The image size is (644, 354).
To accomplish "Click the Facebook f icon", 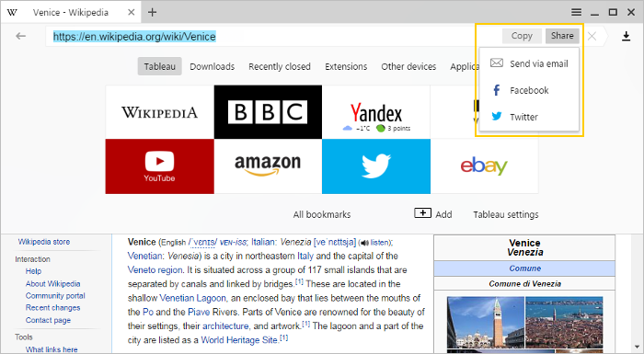I will 497,90.
